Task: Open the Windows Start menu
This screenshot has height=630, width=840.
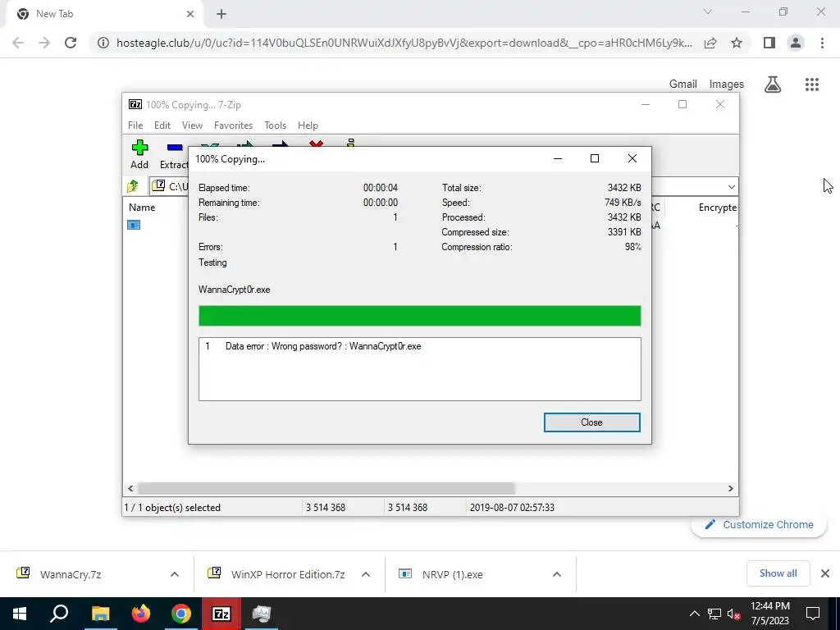Action: pos(20,614)
